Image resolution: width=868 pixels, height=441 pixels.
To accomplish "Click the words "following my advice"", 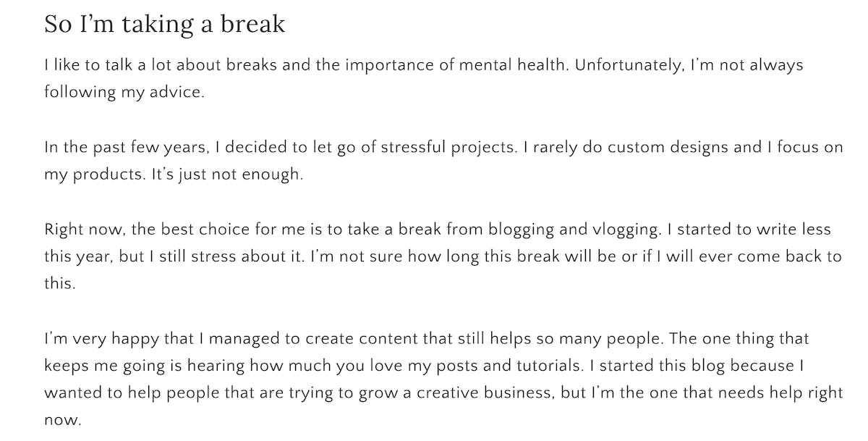I will (123, 93).
